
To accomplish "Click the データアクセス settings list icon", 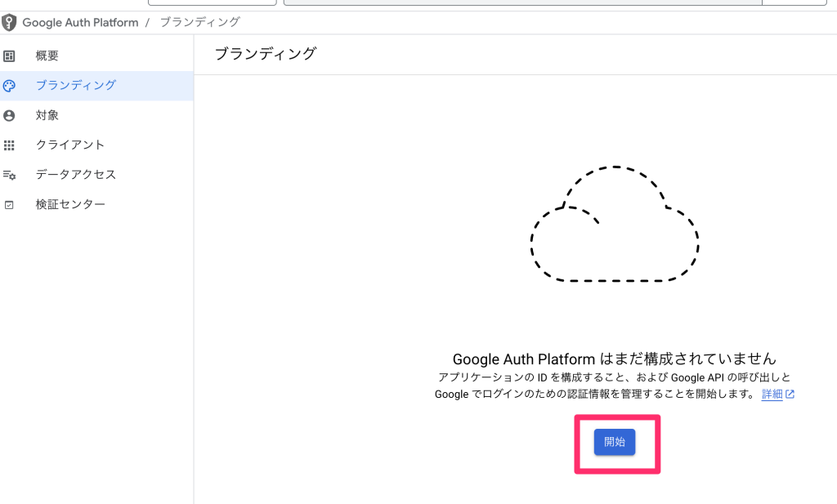I will tap(9, 175).
